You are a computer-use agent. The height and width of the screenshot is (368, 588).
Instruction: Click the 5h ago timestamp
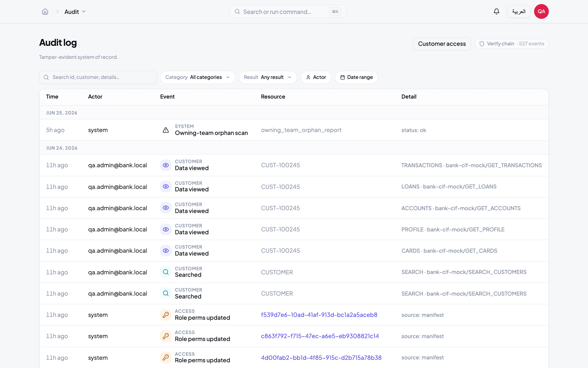click(x=55, y=130)
